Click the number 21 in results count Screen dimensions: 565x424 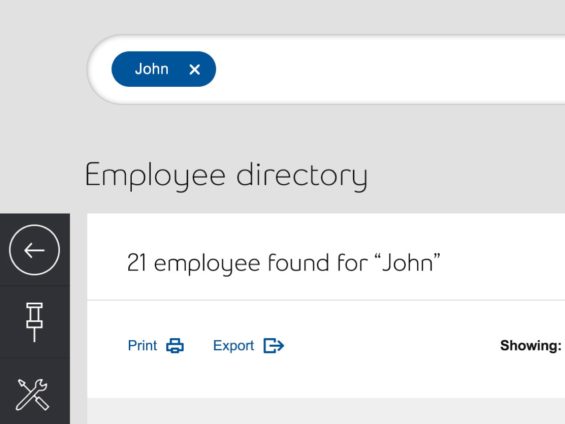[x=137, y=263]
